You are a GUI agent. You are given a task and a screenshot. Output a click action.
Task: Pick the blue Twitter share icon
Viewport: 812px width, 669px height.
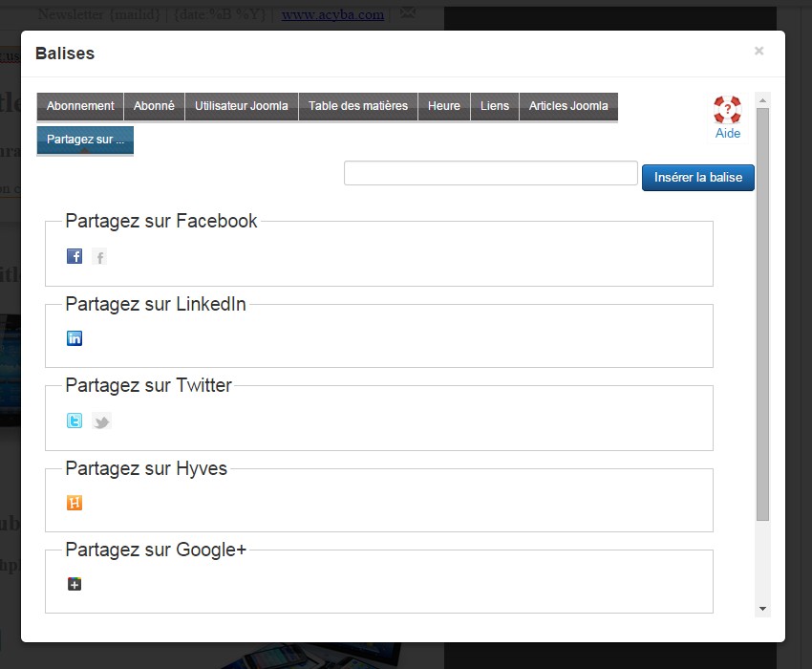(75, 421)
